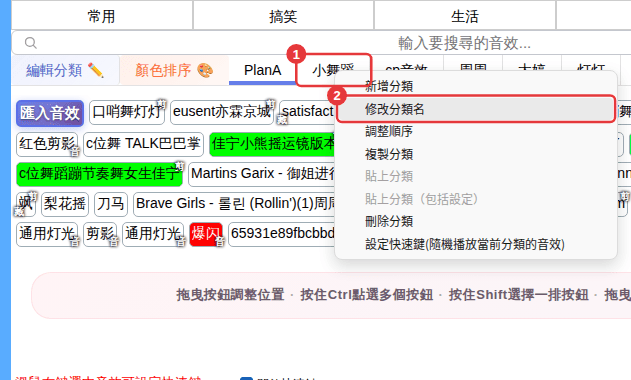Play the 红色剪影 sound button

pyautogui.click(x=47, y=144)
